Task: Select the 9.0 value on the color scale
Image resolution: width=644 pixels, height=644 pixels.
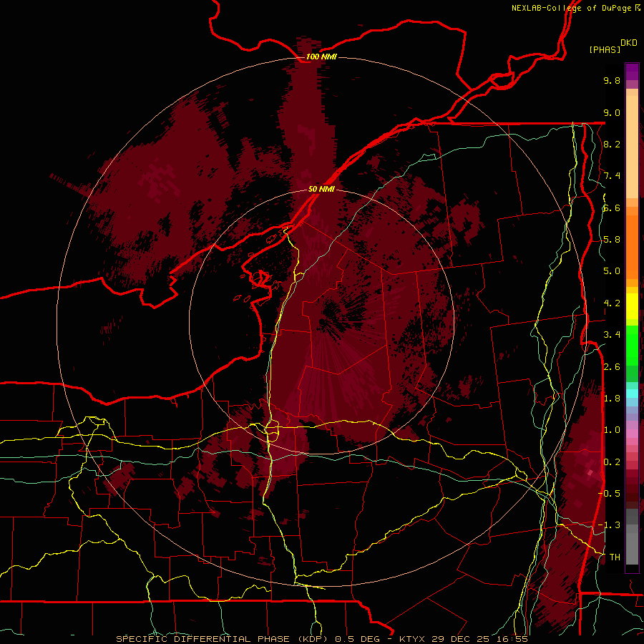Action: 612,112
